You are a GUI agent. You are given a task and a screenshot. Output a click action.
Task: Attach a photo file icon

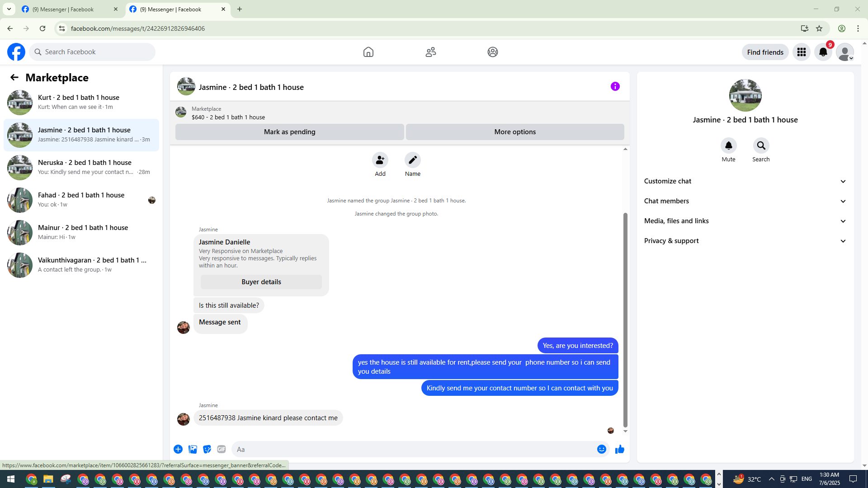tap(193, 449)
